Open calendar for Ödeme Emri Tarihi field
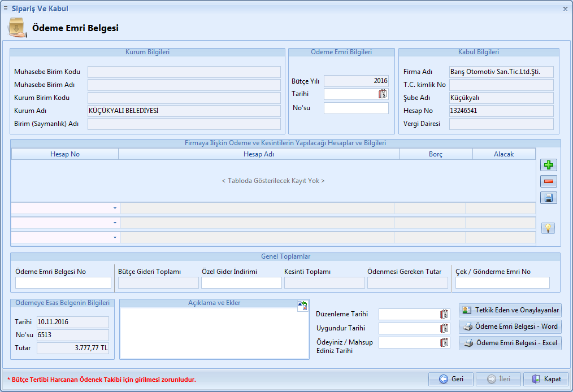The image size is (573, 392). click(383, 94)
